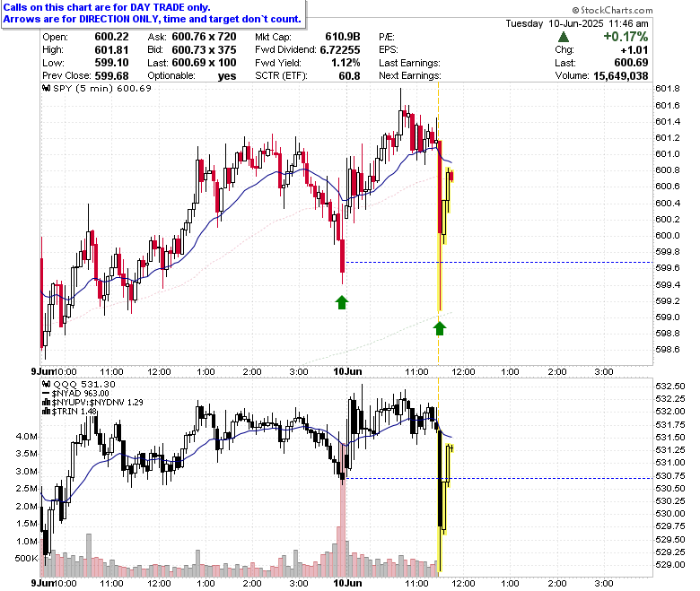
Task: Click the Mkt Cap value 610.9B
Action: pyautogui.click(x=343, y=37)
